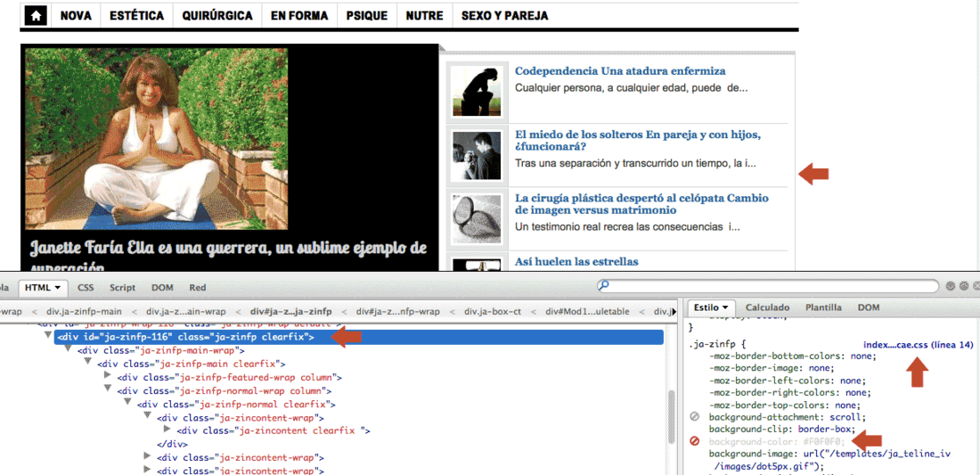Show the Calculado side panel
The image size is (980, 475).
pyautogui.click(x=767, y=307)
